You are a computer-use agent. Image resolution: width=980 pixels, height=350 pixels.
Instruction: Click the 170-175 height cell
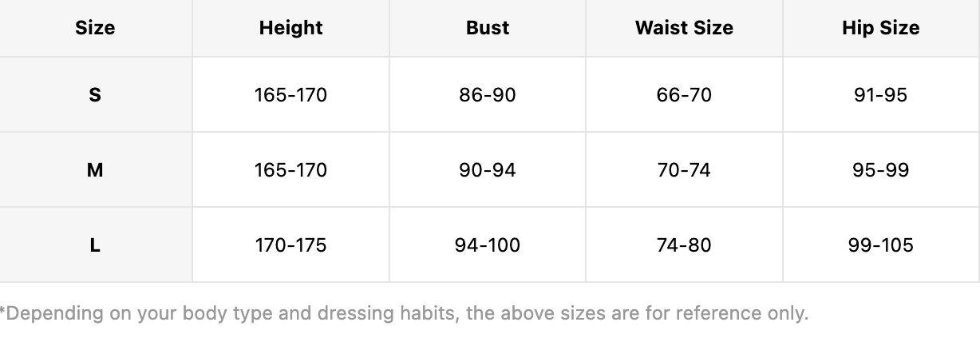pos(290,245)
